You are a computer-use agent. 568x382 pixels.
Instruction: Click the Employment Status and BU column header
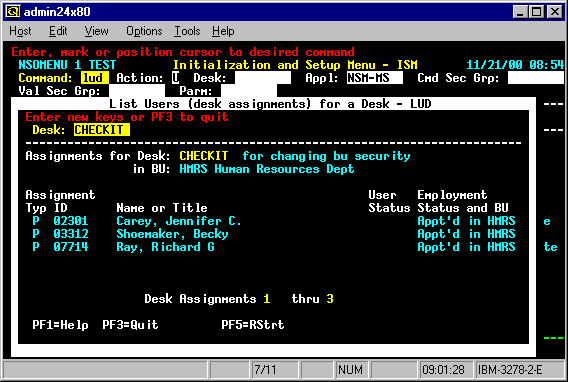click(463, 202)
